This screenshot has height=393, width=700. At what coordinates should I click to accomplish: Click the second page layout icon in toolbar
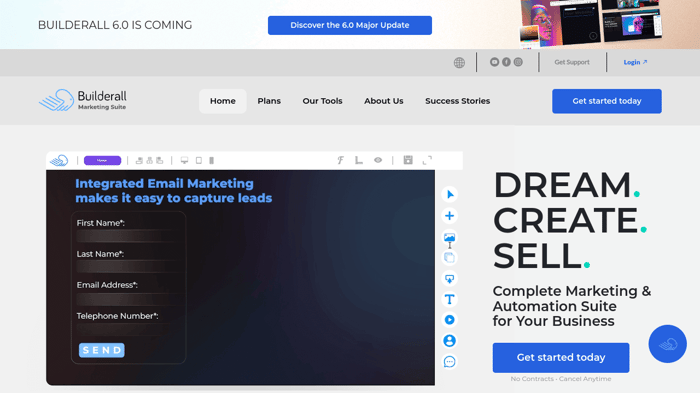tap(150, 160)
